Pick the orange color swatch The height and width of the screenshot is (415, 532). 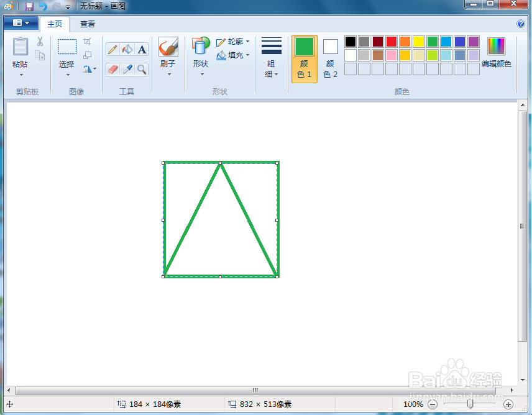405,42
